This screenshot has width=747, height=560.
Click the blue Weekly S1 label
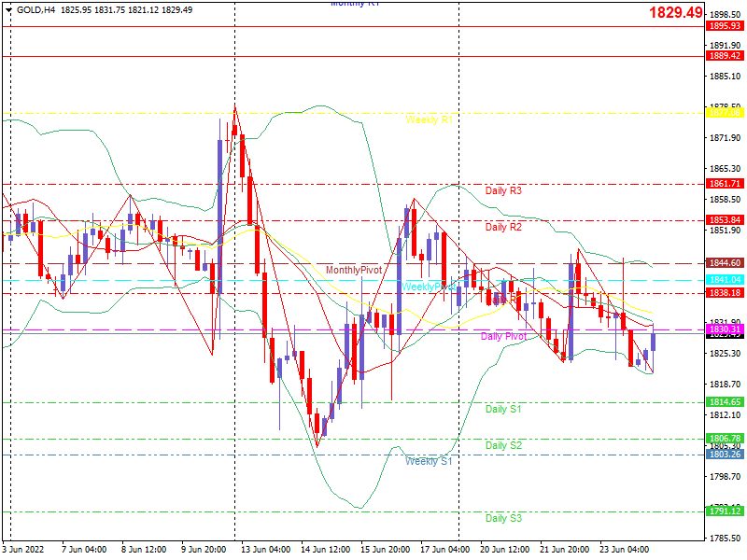point(429,461)
